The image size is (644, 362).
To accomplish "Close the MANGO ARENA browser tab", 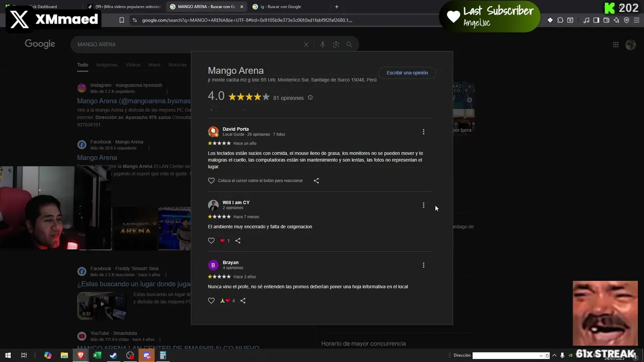I will click(x=242, y=7).
